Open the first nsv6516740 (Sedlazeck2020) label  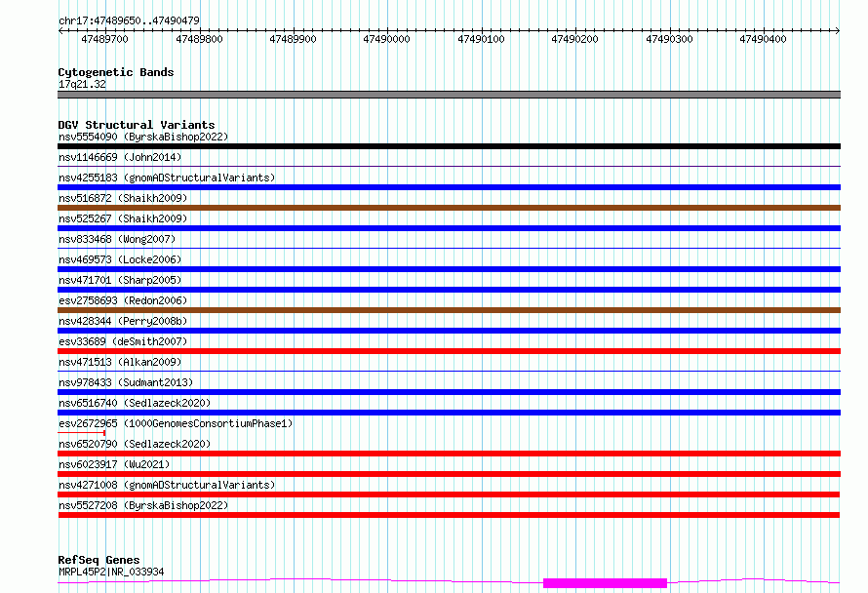(x=135, y=403)
